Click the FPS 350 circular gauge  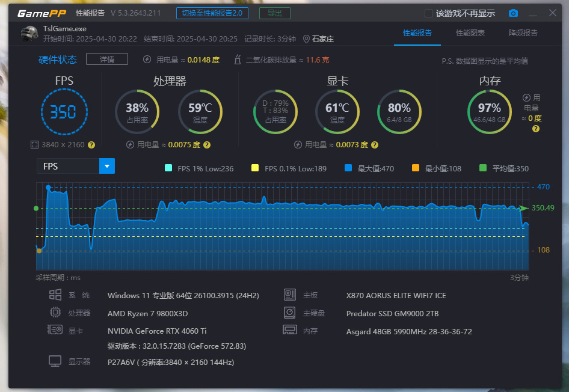pos(64,112)
